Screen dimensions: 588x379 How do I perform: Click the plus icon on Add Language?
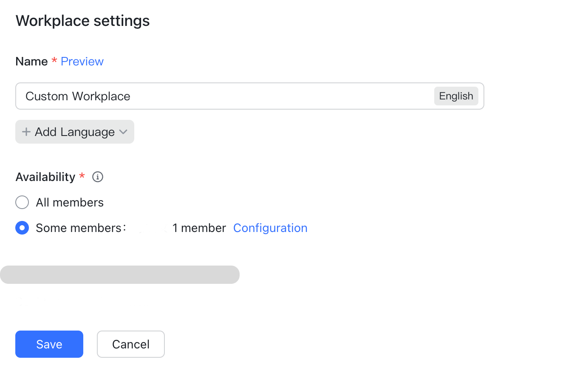pos(26,132)
